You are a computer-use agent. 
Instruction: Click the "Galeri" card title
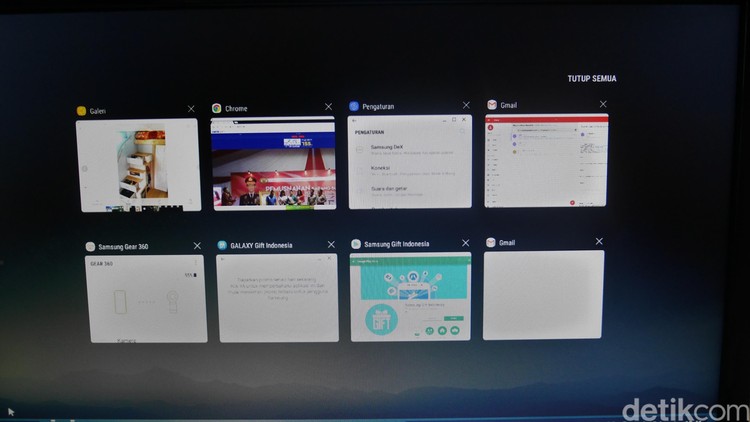pyautogui.click(x=98, y=111)
